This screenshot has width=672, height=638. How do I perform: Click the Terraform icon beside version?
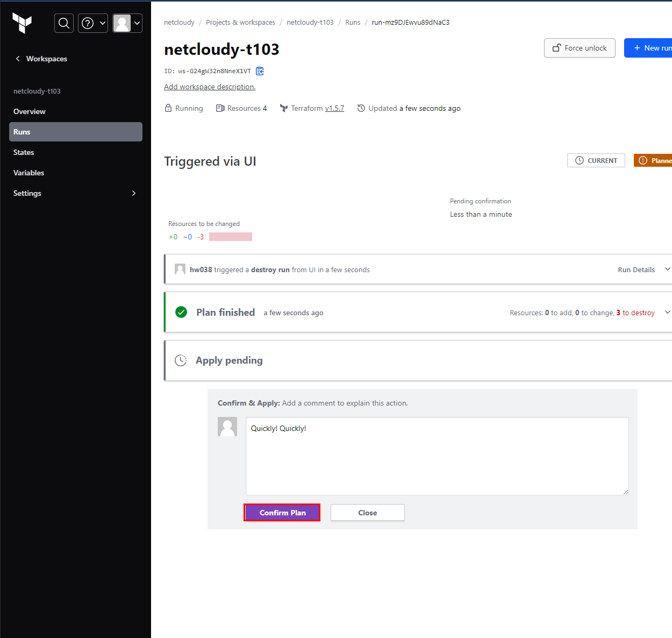[x=284, y=108]
